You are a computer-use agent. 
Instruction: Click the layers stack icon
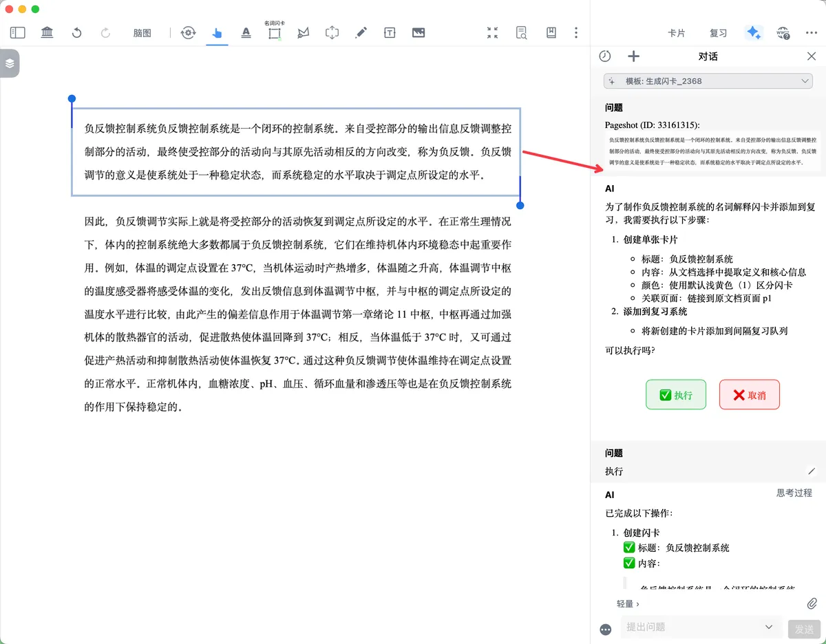10,63
